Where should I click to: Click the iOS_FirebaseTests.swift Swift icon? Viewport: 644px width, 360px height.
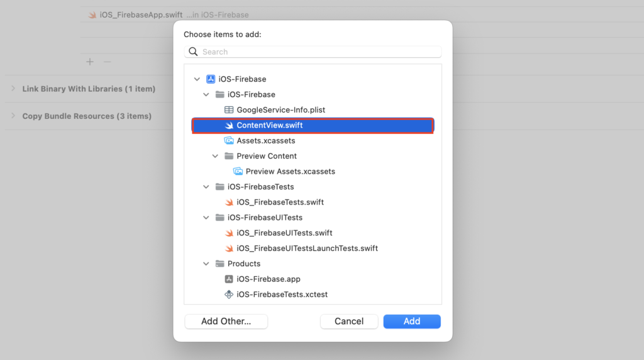click(229, 203)
